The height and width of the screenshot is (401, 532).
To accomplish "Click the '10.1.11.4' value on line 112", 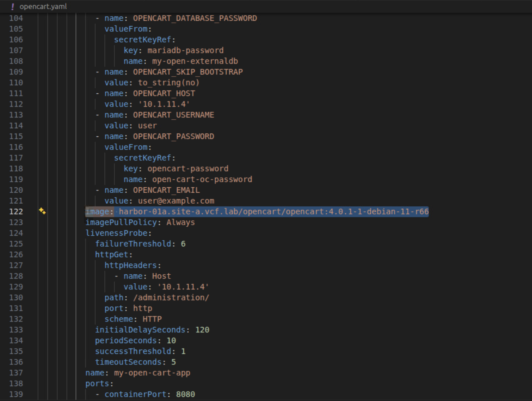I will pyautogui.click(x=164, y=104).
